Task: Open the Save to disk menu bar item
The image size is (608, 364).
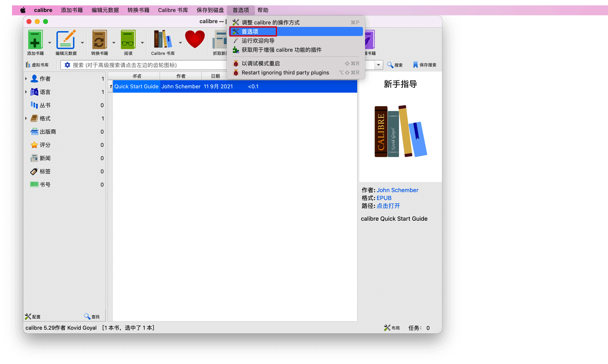Action: (x=210, y=10)
